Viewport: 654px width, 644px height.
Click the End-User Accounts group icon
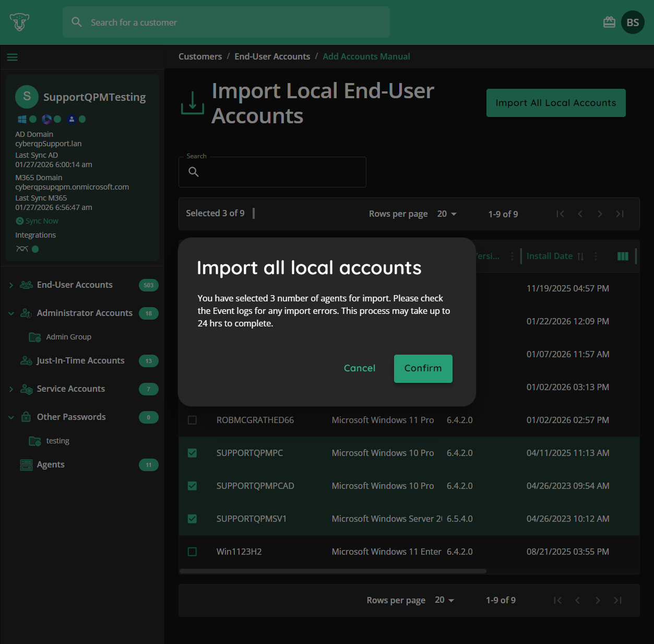pyautogui.click(x=26, y=285)
